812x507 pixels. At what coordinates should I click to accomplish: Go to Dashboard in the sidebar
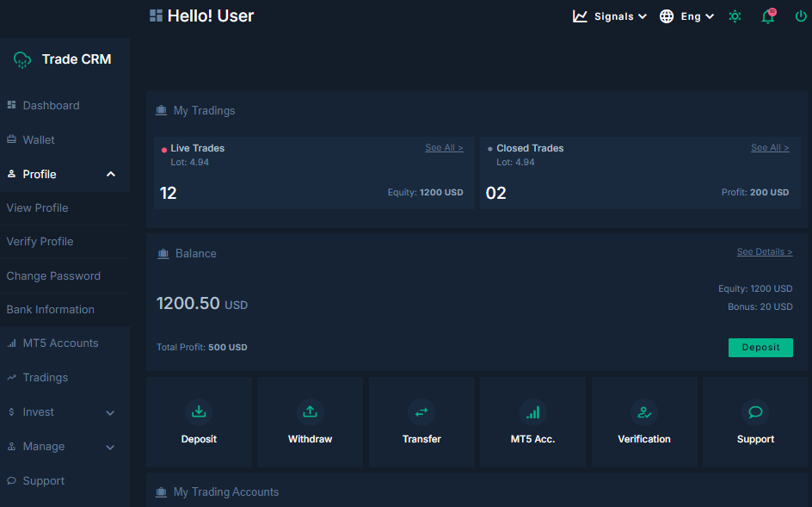[51, 105]
